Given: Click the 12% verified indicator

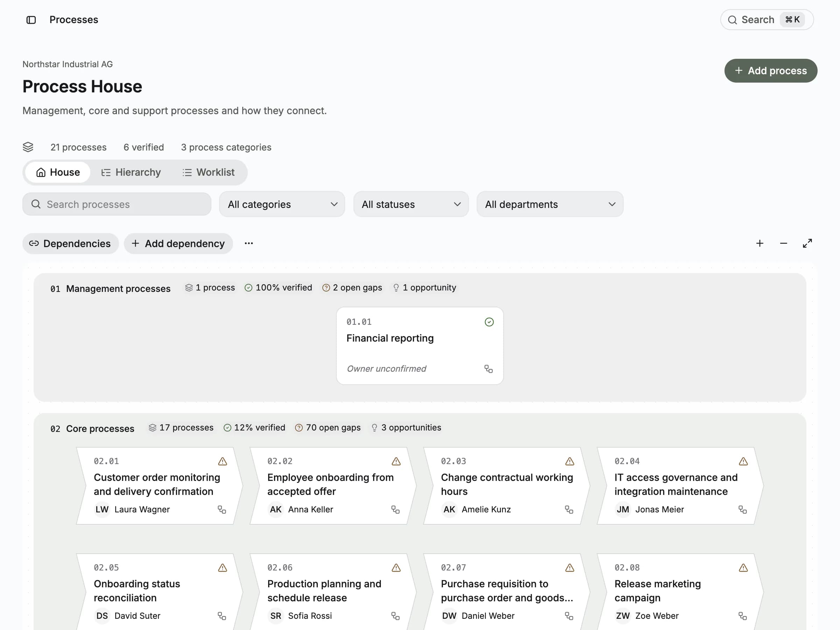Looking at the screenshot, I should point(254,428).
